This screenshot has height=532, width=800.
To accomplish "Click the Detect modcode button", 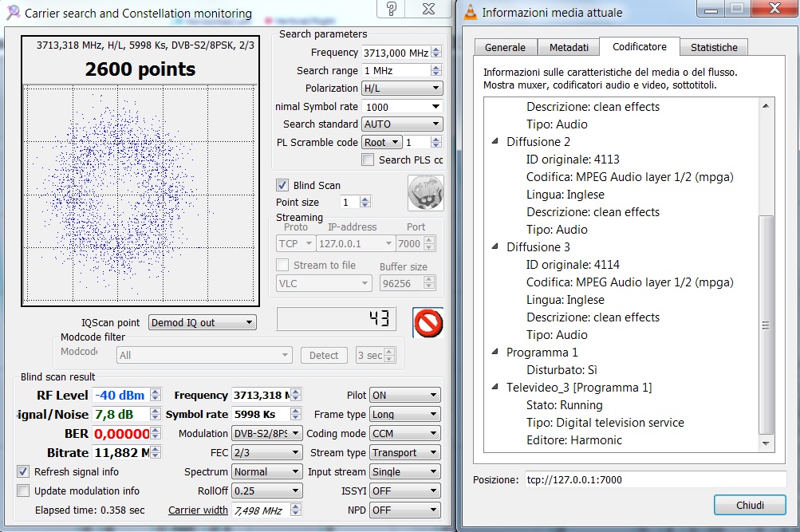I will pos(324,356).
